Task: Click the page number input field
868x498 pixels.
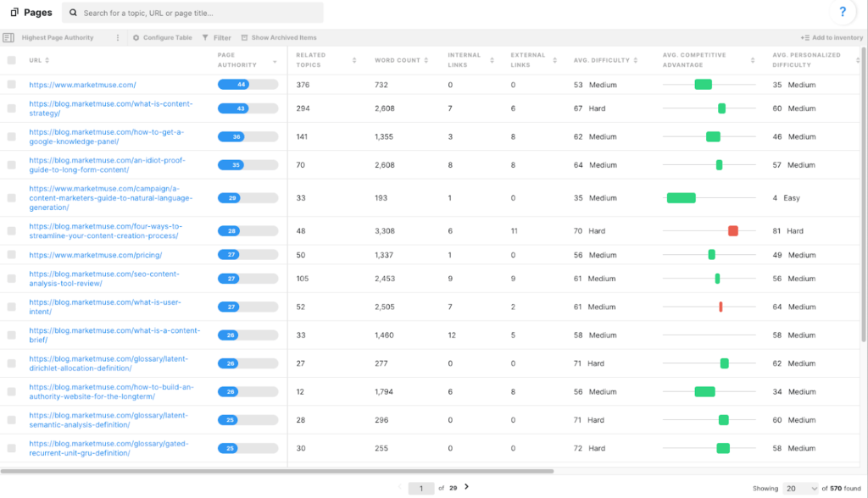Action: pos(420,488)
